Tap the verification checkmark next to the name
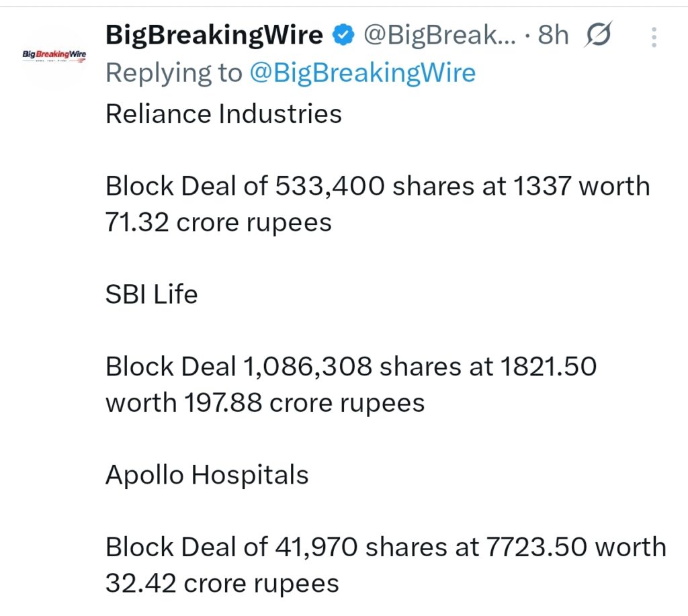This screenshot has width=688, height=616. (x=343, y=34)
